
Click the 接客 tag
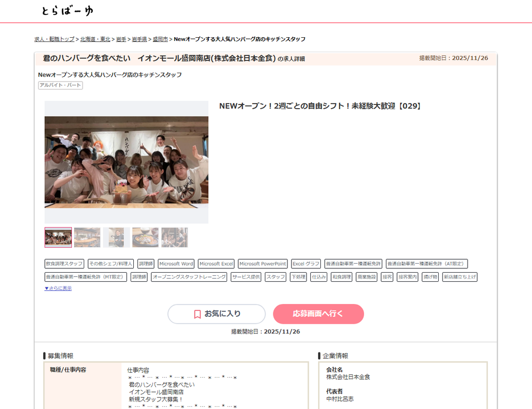click(x=387, y=277)
